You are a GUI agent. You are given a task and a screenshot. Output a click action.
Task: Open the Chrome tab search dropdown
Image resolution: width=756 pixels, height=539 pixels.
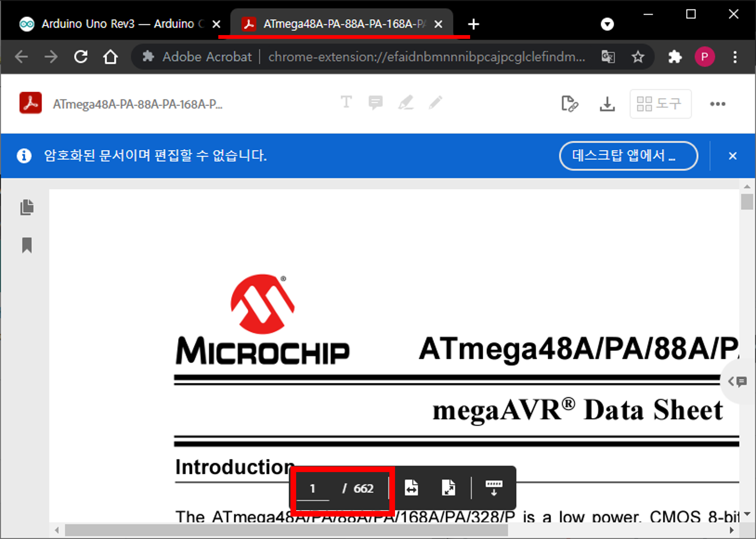coord(607,24)
